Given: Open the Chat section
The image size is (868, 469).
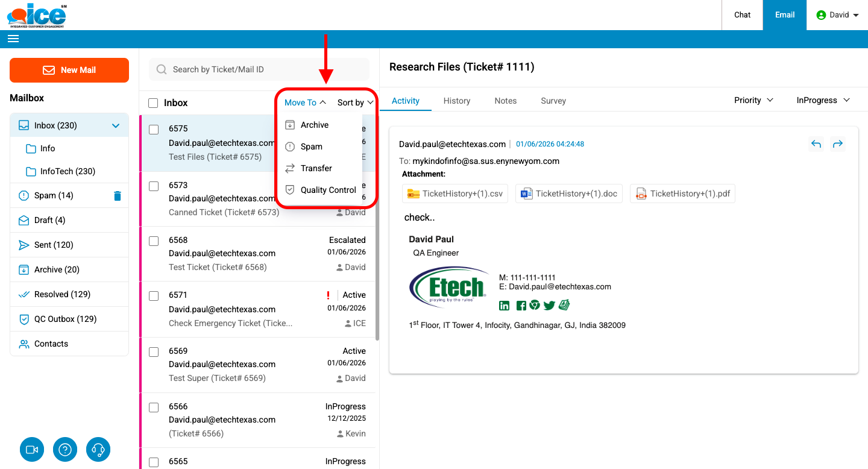Looking at the screenshot, I should click(742, 15).
